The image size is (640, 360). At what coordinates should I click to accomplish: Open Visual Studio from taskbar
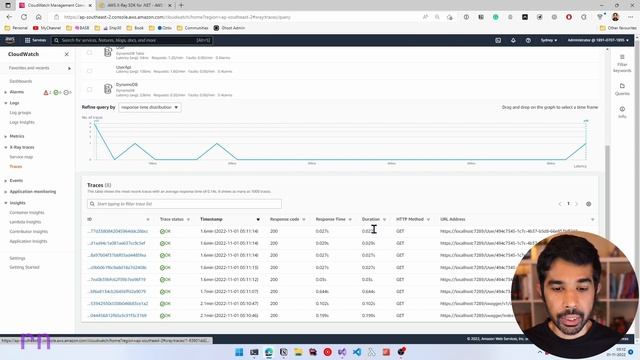[x=342, y=352]
